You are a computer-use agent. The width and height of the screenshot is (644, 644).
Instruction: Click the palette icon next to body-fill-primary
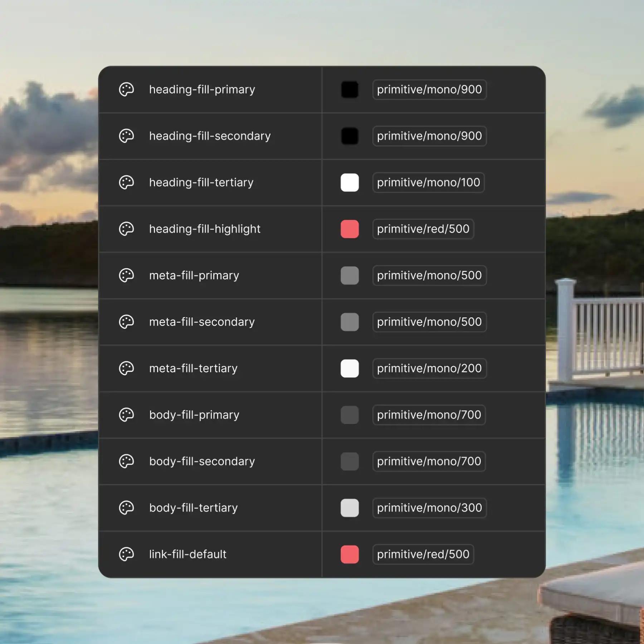click(x=126, y=415)
